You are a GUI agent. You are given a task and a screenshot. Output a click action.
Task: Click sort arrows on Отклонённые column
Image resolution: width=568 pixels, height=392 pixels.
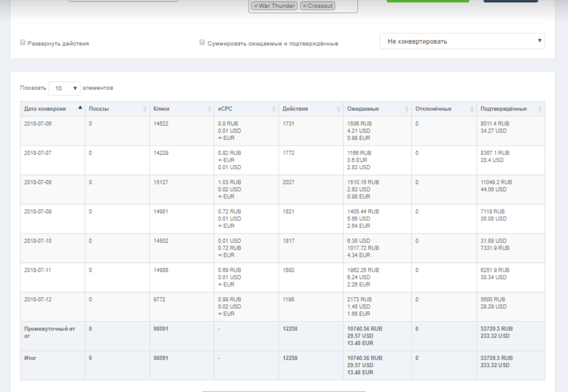coord(472,109)
